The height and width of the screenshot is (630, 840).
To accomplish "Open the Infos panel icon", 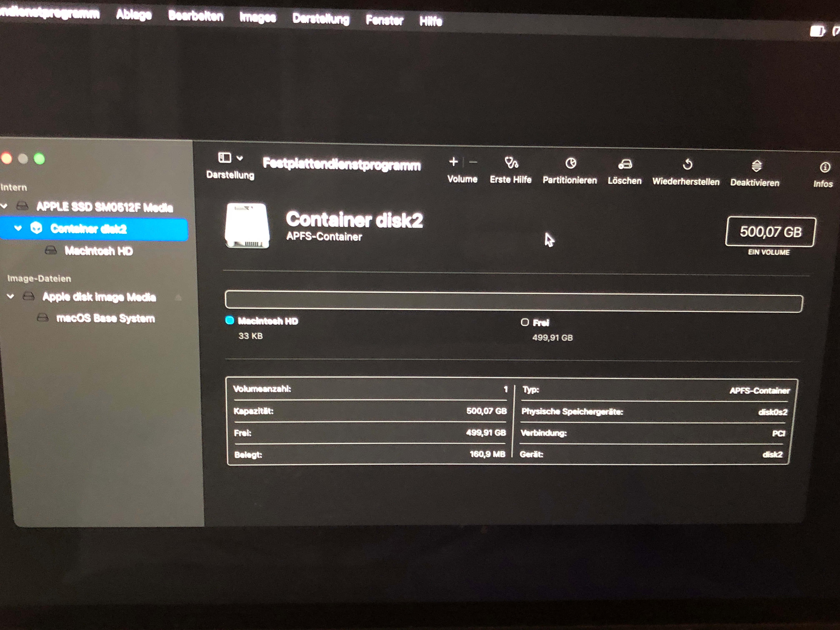I will coord(824,167).
